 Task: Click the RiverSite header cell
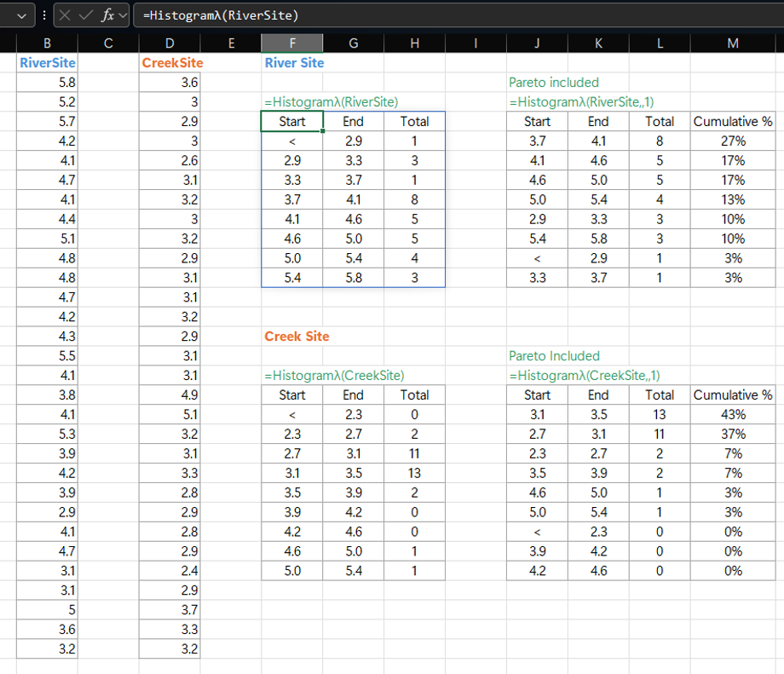coord(47,63)
